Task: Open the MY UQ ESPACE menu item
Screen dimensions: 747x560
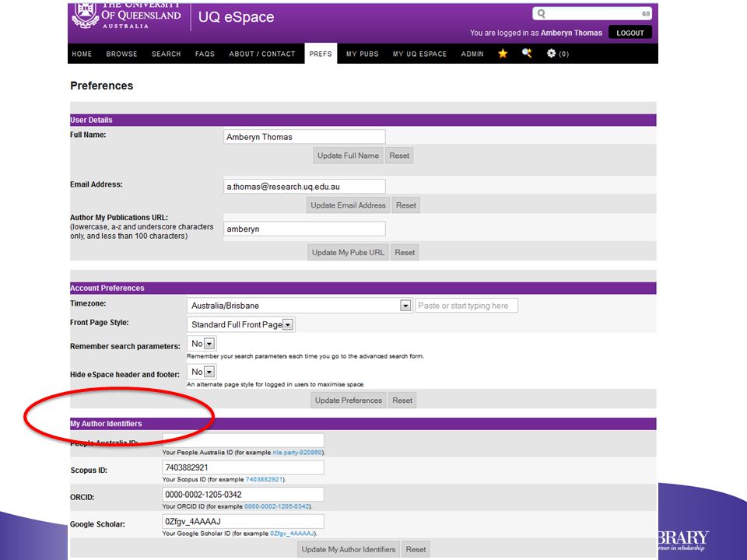Action: (419, 54)
